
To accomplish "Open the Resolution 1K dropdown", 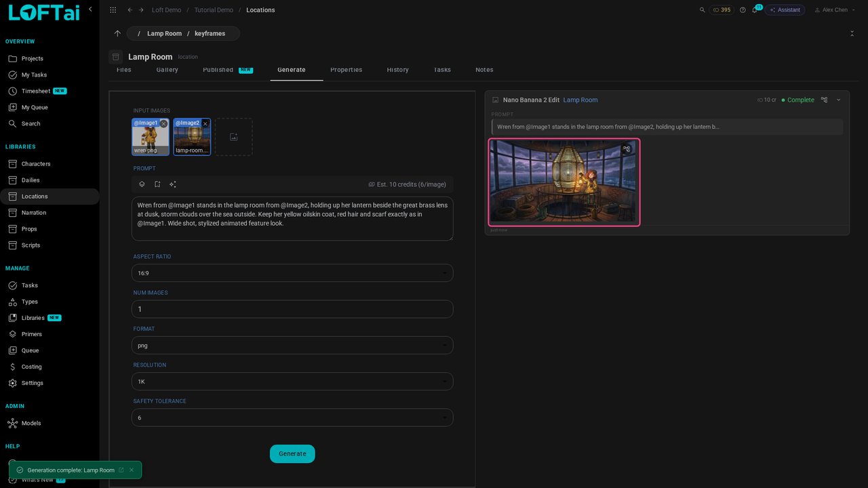I will (x=292, y=382).
